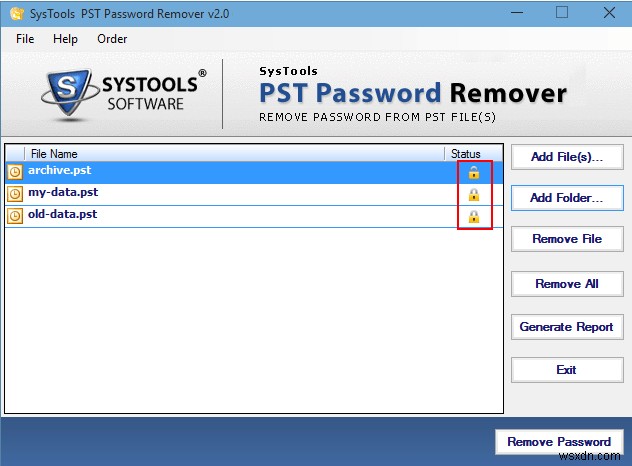Click the lock status icon for old-data.pst

(474, 216)
